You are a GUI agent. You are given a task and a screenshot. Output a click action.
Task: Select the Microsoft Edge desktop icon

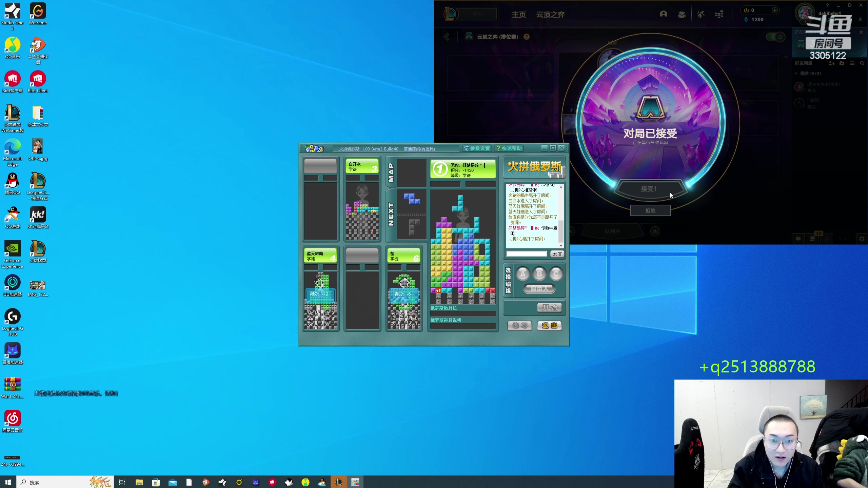(12, 152)
